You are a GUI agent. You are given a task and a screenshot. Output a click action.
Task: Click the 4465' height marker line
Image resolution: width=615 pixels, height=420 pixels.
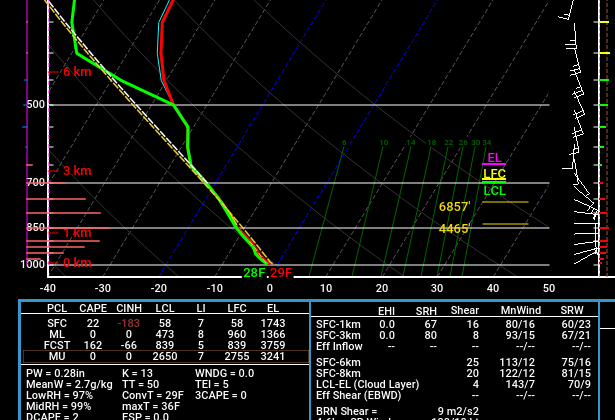504,225
